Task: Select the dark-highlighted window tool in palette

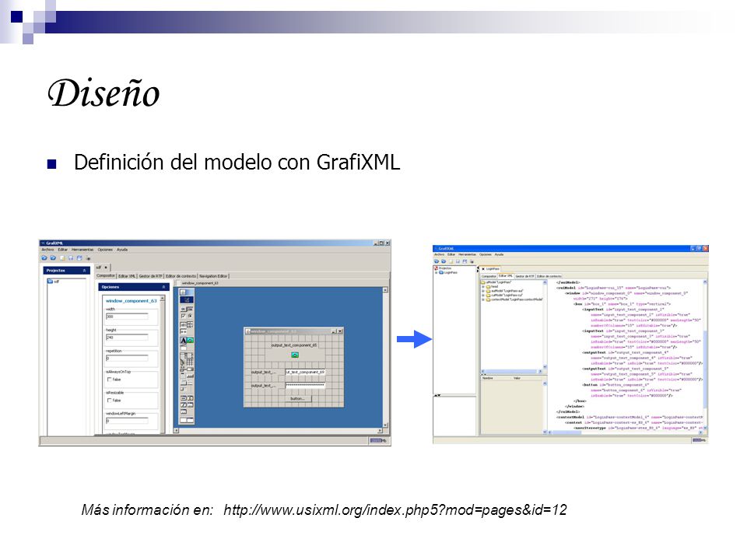Action: coord(186,299)
